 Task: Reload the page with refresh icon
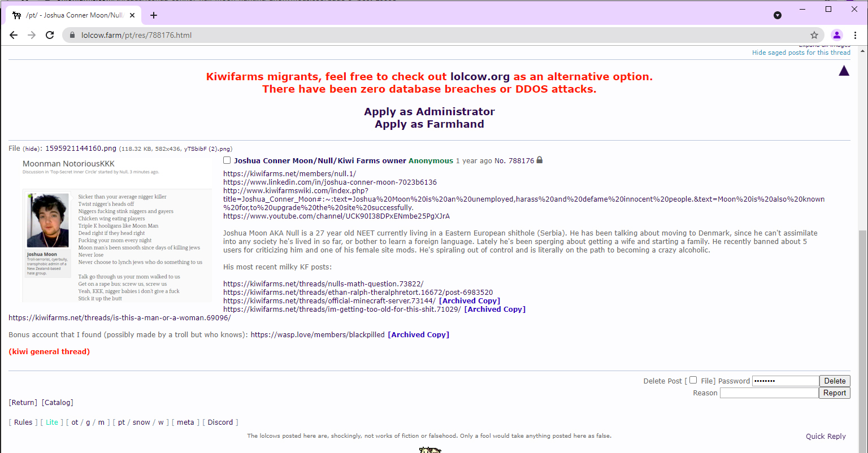pos(50,35)
